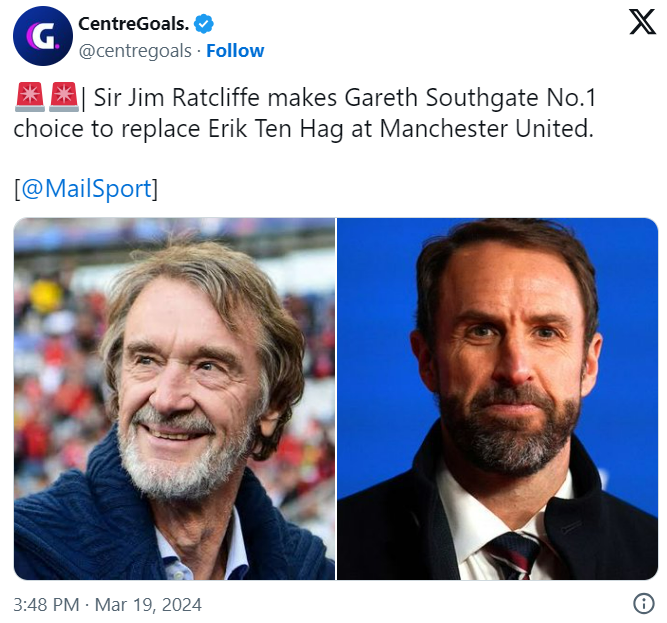Click the second red siren emoji
The width and height of the screenshot is (667, 623).
[63, 98]
